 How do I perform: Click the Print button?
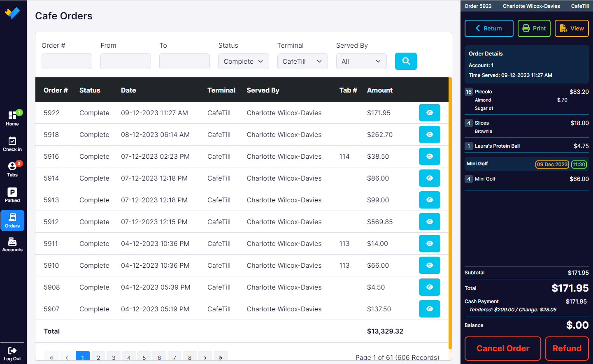click(534, 28)
